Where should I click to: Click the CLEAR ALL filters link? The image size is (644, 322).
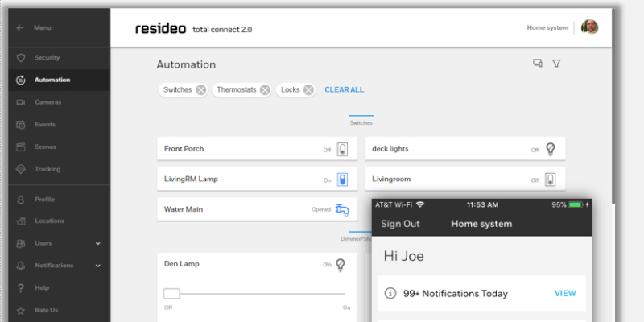344,90
